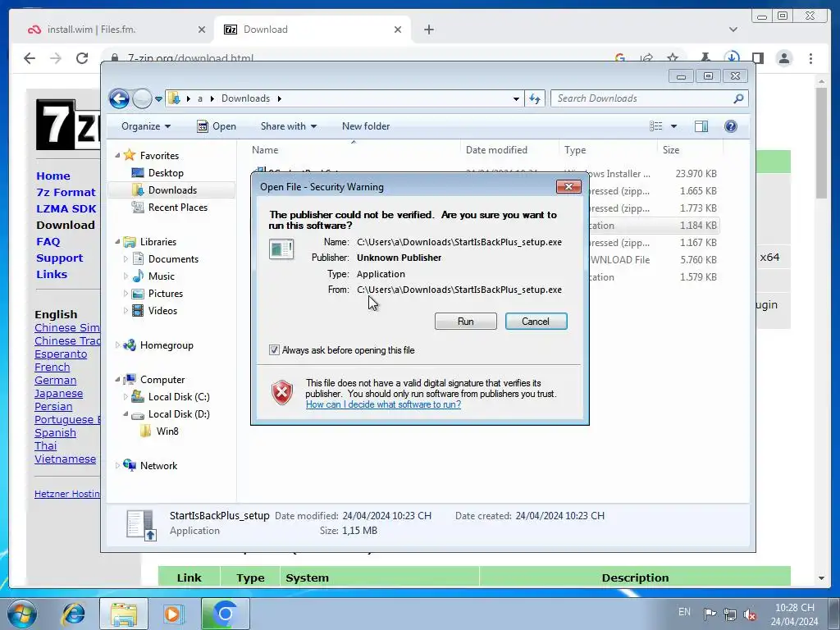840x630 pixels.
Task: Click Open in the Explorer toolbar
Action: pos(217,126)
